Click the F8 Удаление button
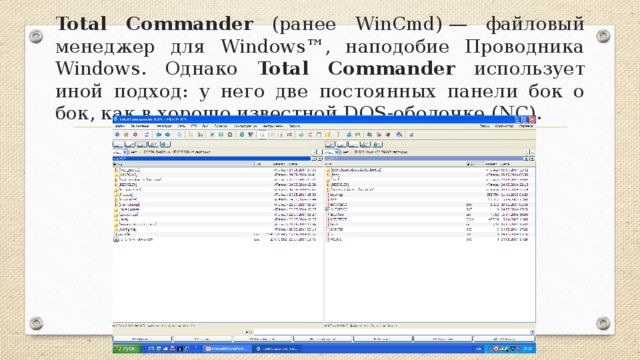Viewport: 640px width, 360px height. click(443, 339)
